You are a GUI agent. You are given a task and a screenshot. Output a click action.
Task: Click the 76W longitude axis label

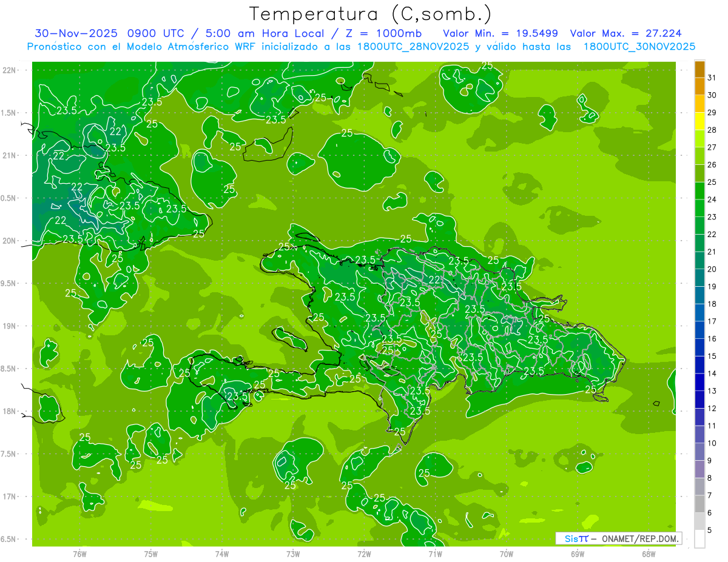pyautogui.click(x=79, y=554)
